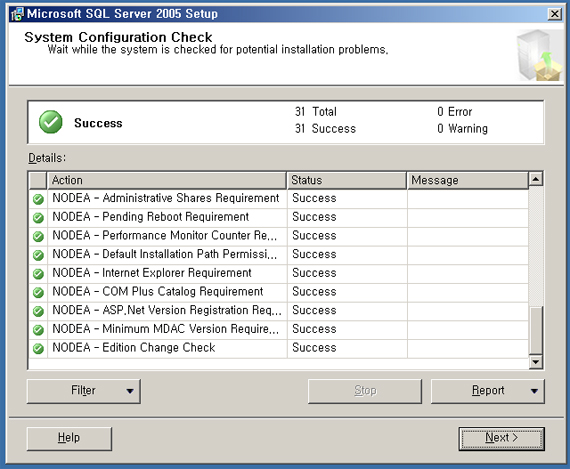Click Success status of Pending Reboot Requirement

[x=314, y=217]
